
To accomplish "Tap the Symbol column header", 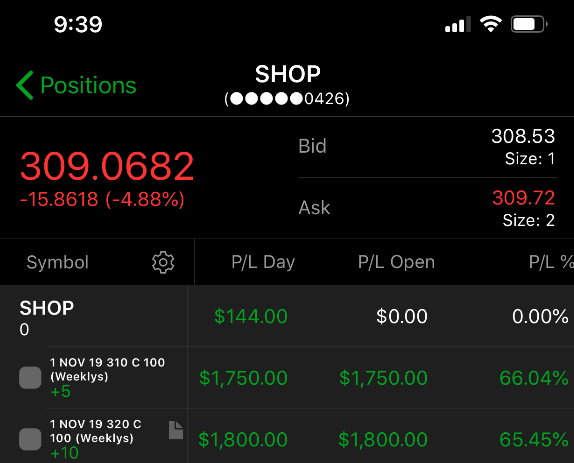I will [x=57, y=262].
